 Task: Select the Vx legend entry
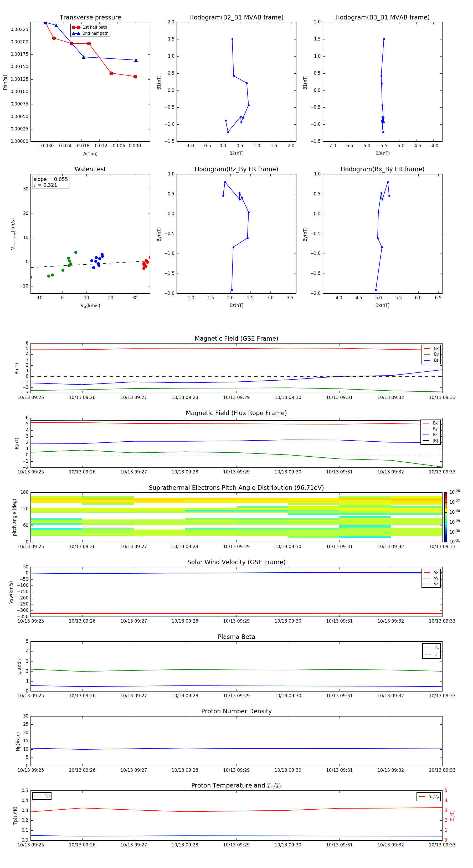pyautogui.click(x=431, y=572)
